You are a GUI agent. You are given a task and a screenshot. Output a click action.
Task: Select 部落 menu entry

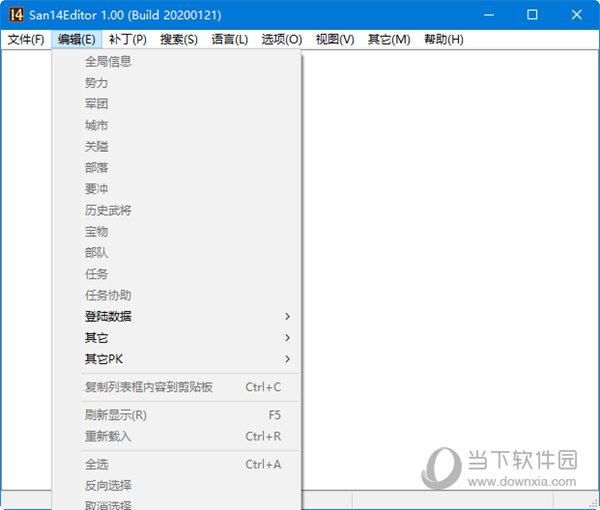point(176,168)
